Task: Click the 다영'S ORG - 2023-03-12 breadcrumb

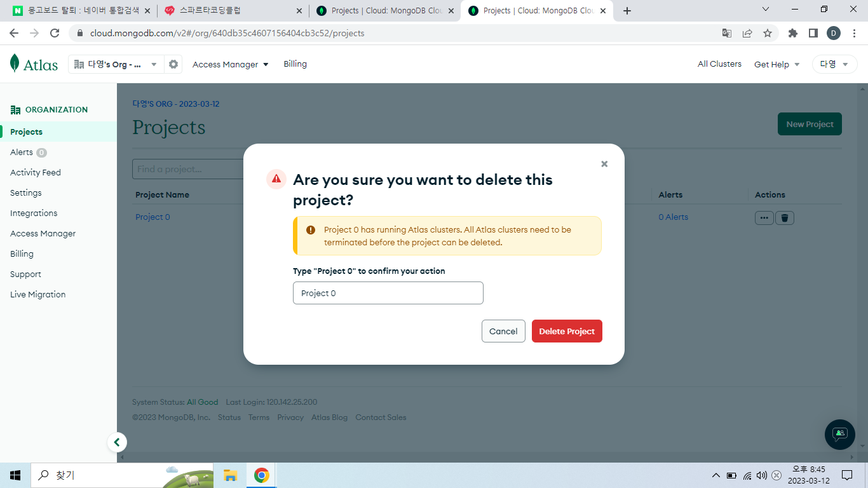Action: pos(176,104)
